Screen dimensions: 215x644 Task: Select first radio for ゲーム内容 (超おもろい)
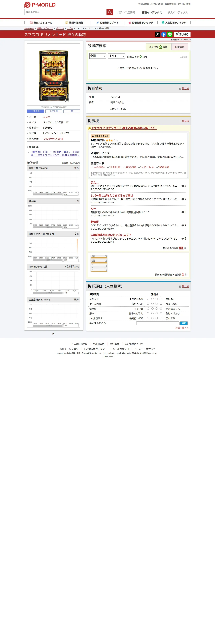(148, 304)
